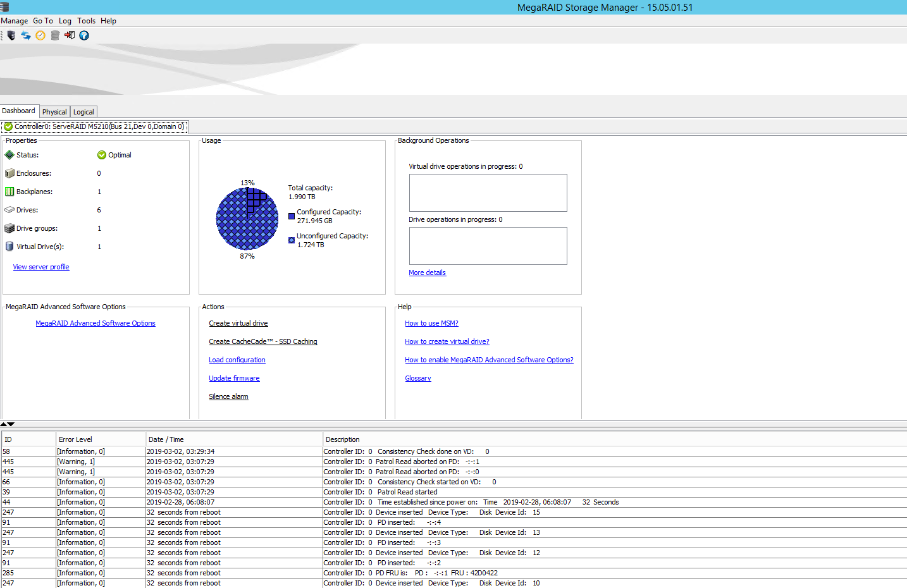
Task: Click the Drives disk icon
Action: (x=9, y=210)
